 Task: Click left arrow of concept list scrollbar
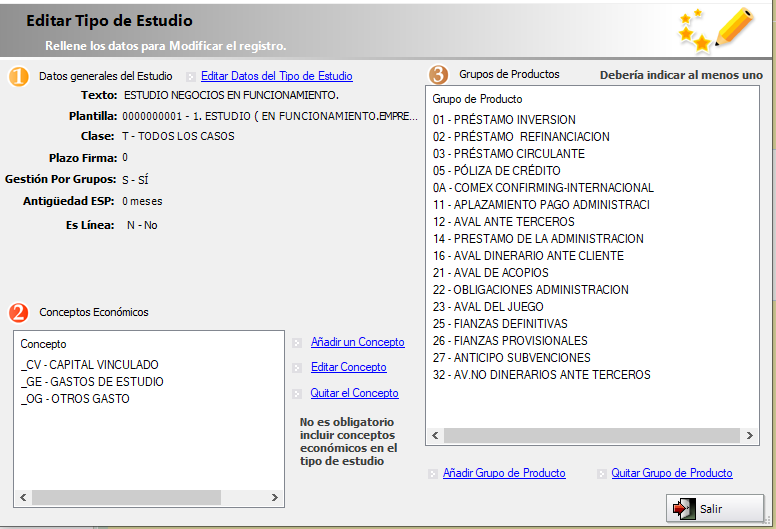23,497
